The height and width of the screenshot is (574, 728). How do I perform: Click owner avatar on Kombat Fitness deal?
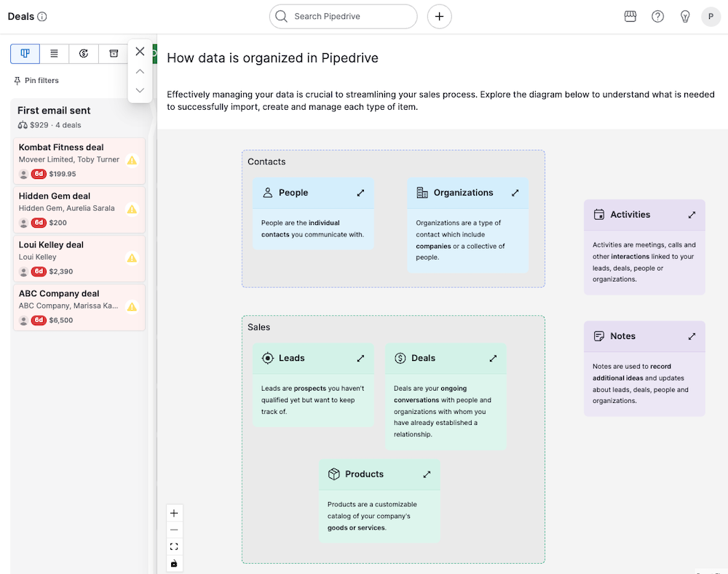point(23,174)
